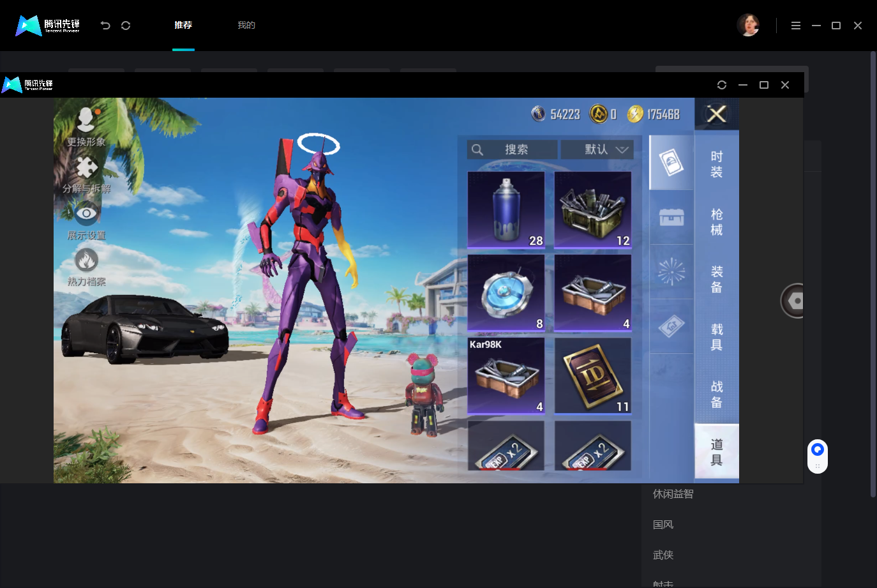The width and height of the screenshot is (877, 588).
Task: Select 国风 category
Action: 663,524
